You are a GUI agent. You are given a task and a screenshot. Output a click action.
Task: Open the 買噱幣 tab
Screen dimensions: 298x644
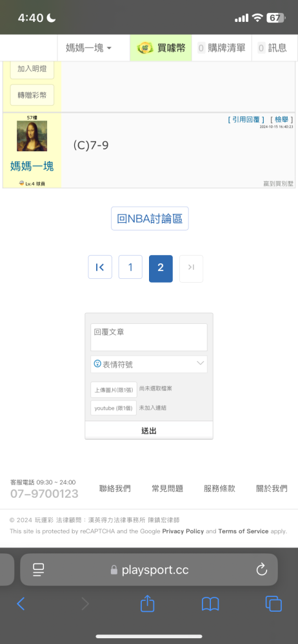click(161, 48)
